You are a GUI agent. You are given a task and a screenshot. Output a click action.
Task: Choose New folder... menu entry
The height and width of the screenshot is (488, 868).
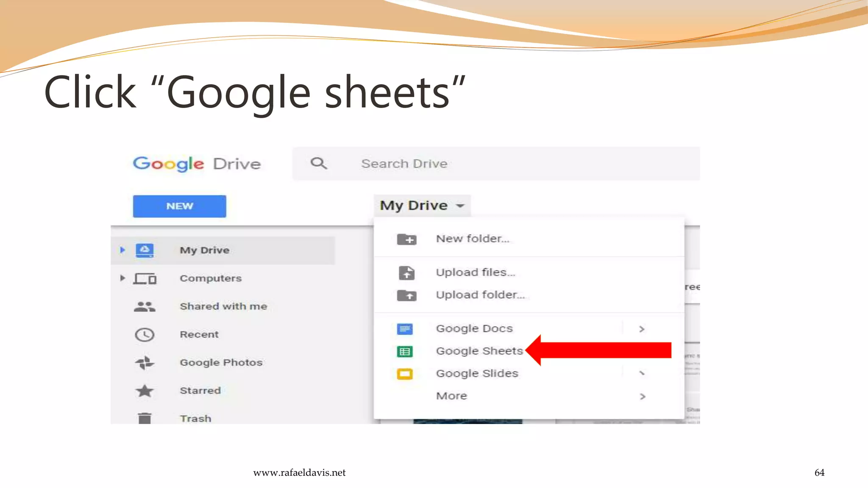pyautogui.click(x=473, y=238)
